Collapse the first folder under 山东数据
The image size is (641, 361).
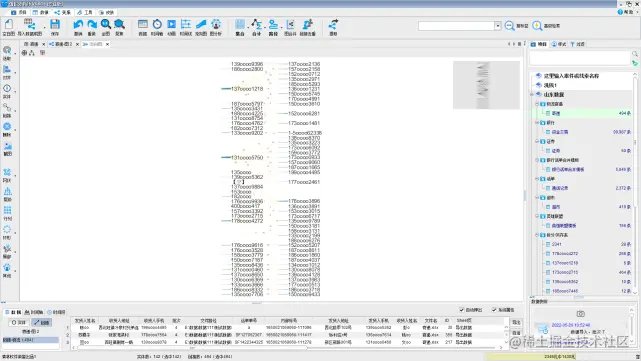pyautogui.click(x=537, y=104)
